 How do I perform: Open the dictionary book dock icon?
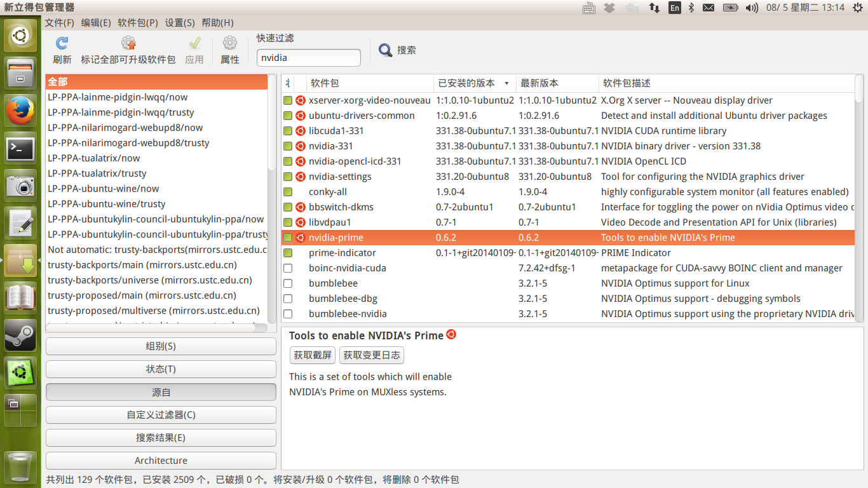click(x=21, y=298)
